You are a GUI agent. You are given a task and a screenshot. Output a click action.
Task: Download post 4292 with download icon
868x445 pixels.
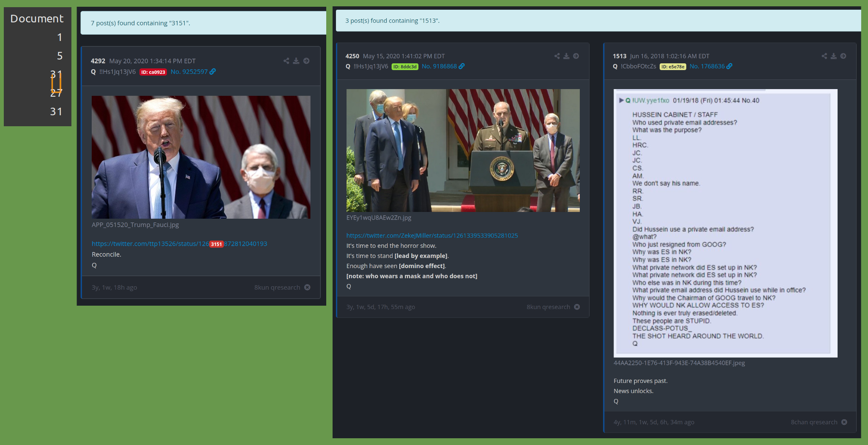pyautogui.click(x=296, y=61)
